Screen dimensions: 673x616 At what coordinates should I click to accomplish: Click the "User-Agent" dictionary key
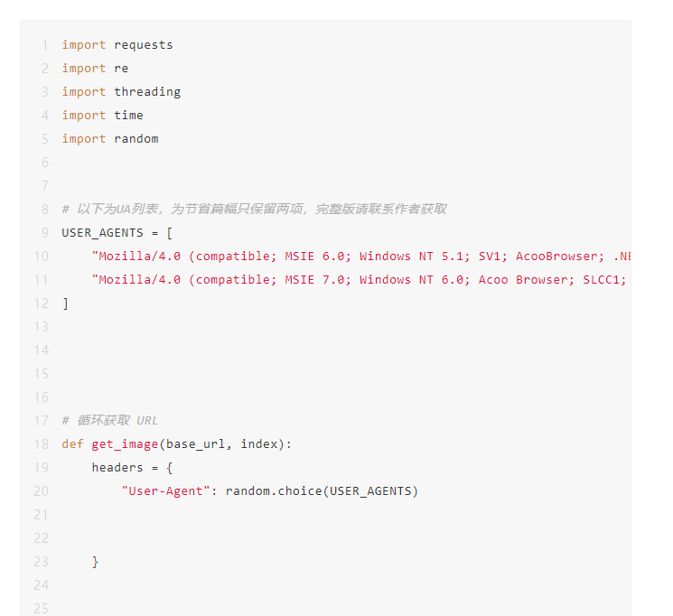165,491
